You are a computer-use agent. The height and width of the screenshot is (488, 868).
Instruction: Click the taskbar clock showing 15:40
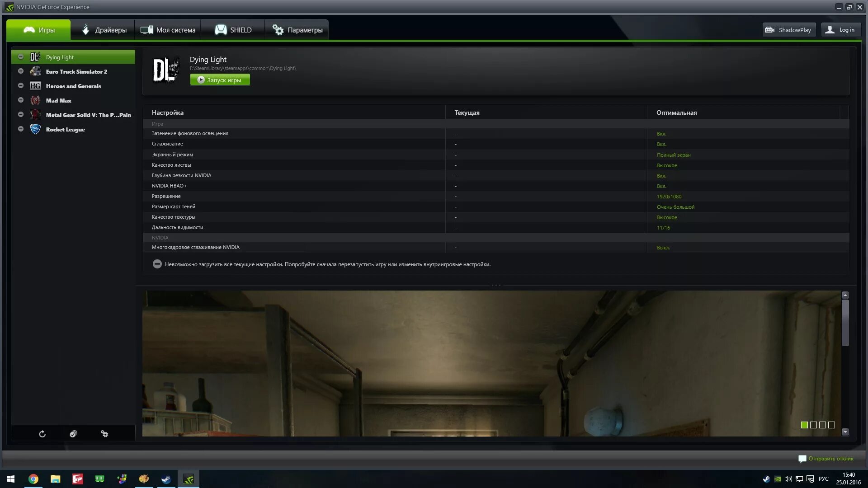click(849, 479)
